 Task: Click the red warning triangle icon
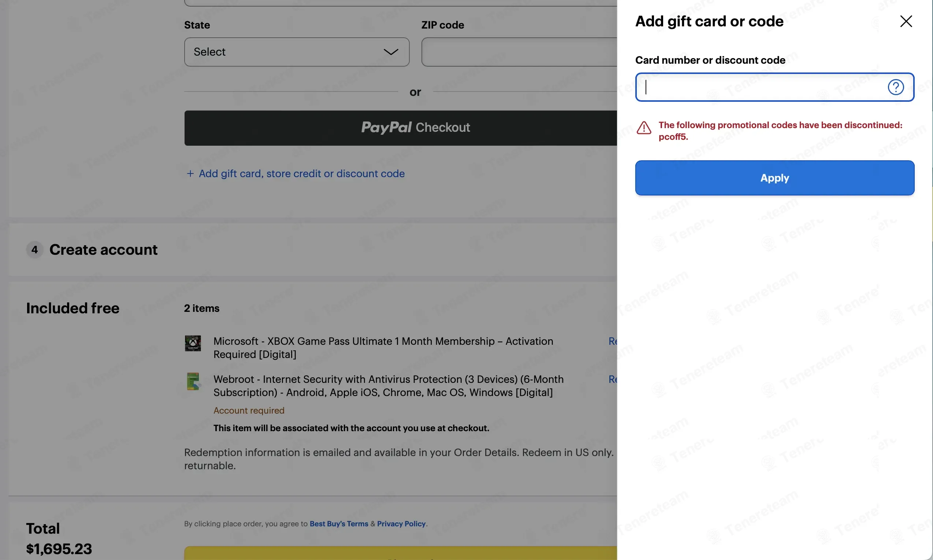(x=644, y=127)
